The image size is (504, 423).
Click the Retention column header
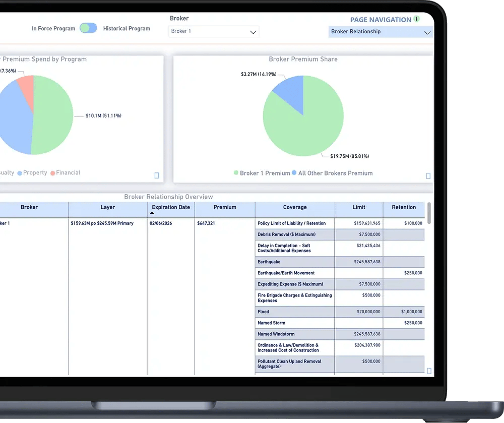(404, 207)
